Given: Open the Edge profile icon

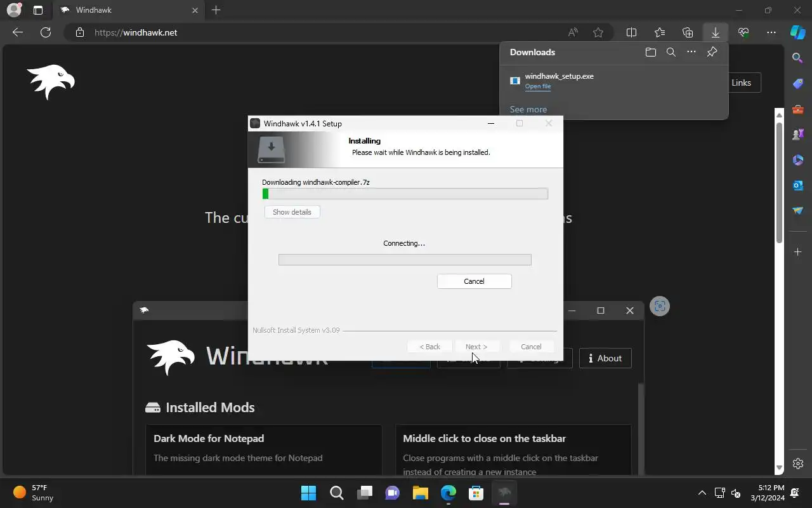Looking at the screenshot, I should tap(13, 10).
